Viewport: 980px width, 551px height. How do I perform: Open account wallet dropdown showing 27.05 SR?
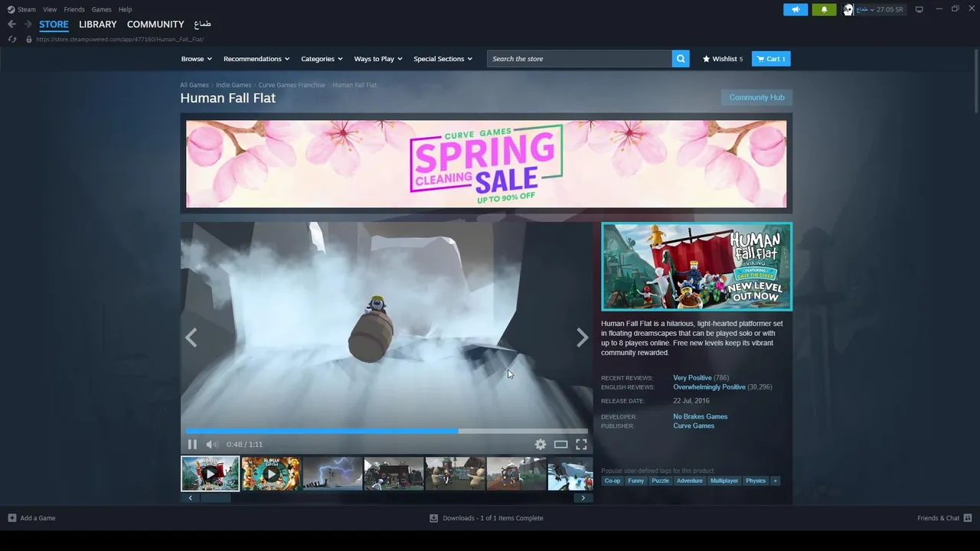(880, 9)
